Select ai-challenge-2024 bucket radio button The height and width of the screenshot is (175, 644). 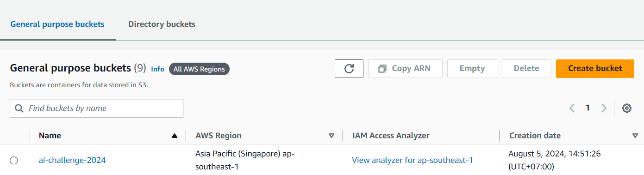[x=14, y=161]
